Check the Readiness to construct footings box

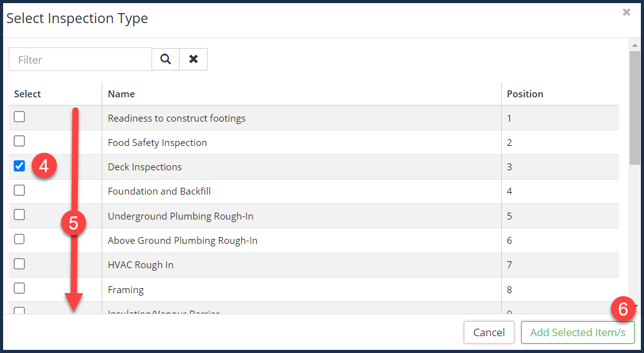coord(19,117)
